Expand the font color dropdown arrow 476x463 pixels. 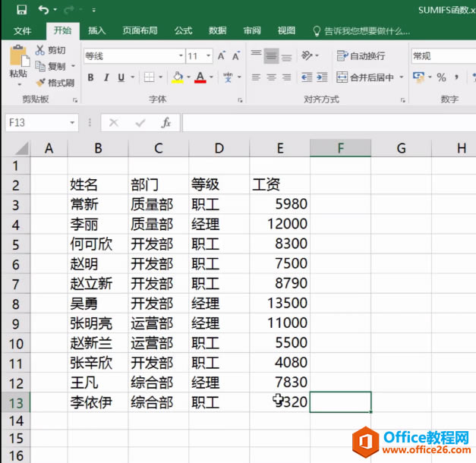coord(211,77)
